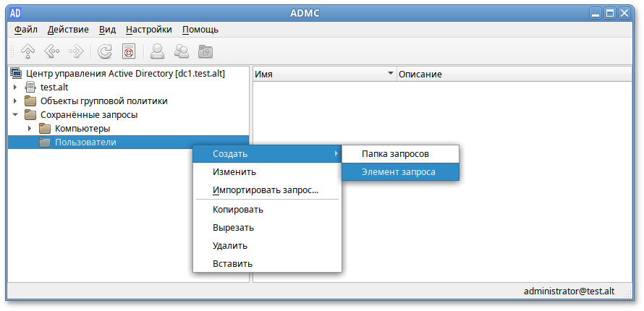Screen dimensions: 644x311
Task: Click folder icon of Компьютеры
Action: 45,129
